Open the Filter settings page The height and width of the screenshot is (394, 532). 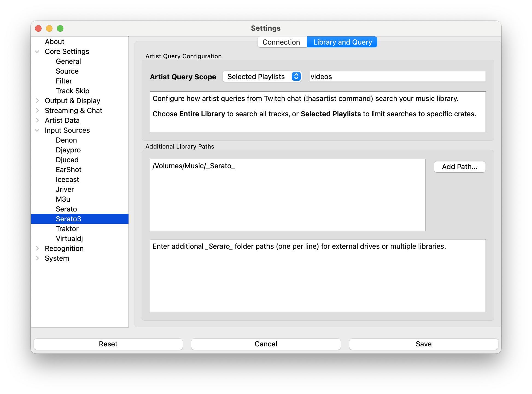(64, 81)
